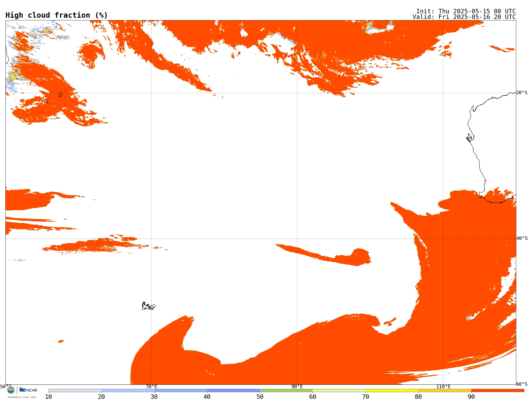Pick the 60-70 pale yellow-green colorbar segment

click(339, 391)
